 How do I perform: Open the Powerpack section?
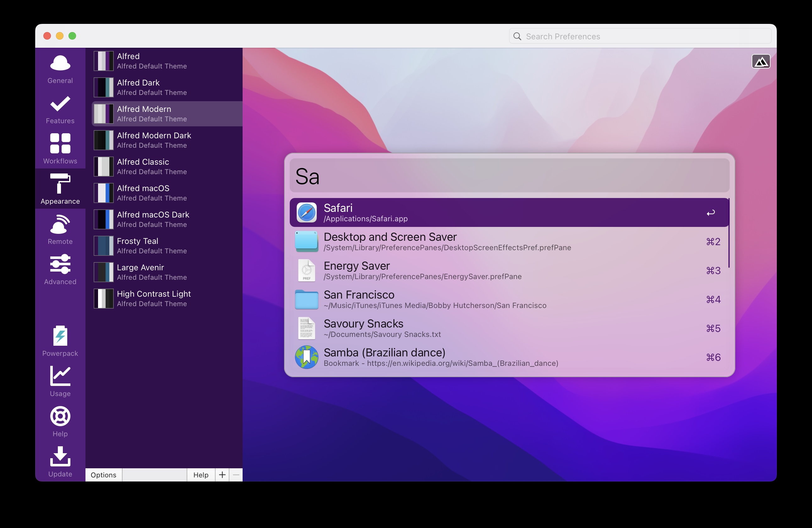(x=60, y=341)
